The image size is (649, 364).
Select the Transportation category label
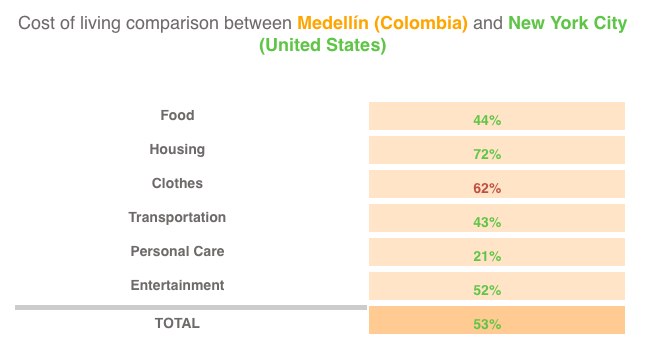(177, 217)
